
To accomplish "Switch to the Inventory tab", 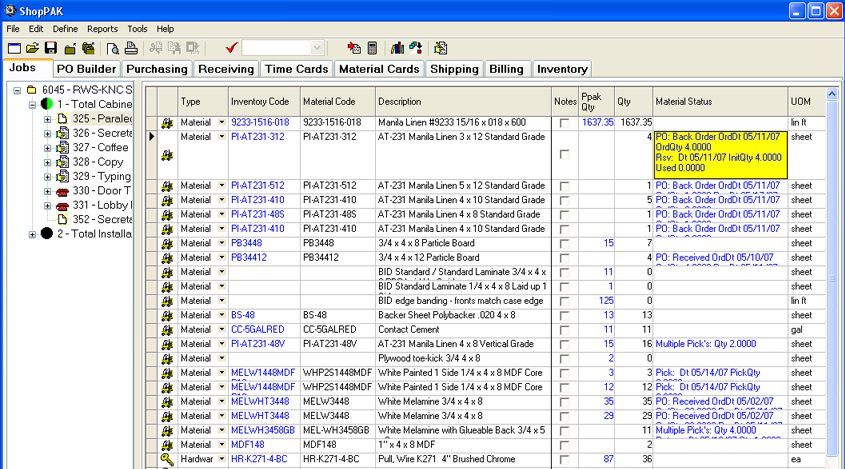I will click(562, 69).
